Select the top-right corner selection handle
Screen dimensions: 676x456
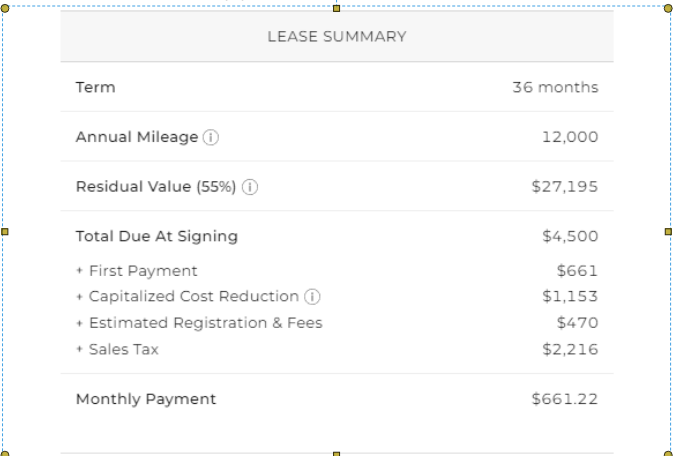pos(668,8)
